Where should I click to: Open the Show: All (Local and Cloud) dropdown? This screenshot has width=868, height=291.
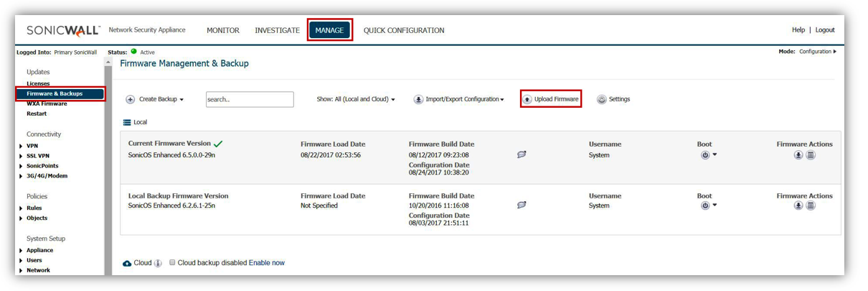[356, 100]
